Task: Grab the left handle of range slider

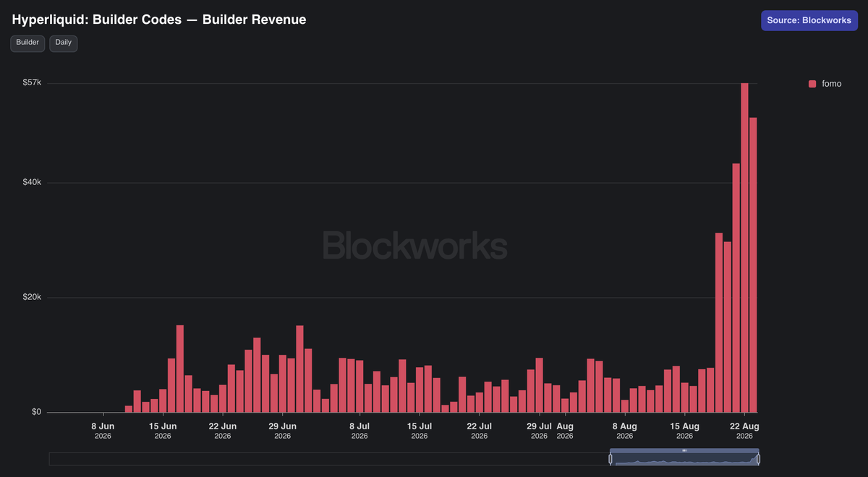Action: click(x=610, y=459)
